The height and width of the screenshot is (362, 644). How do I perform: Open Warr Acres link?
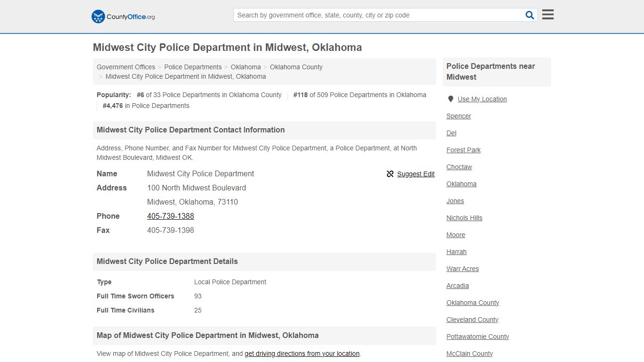[x=462, y=269]
